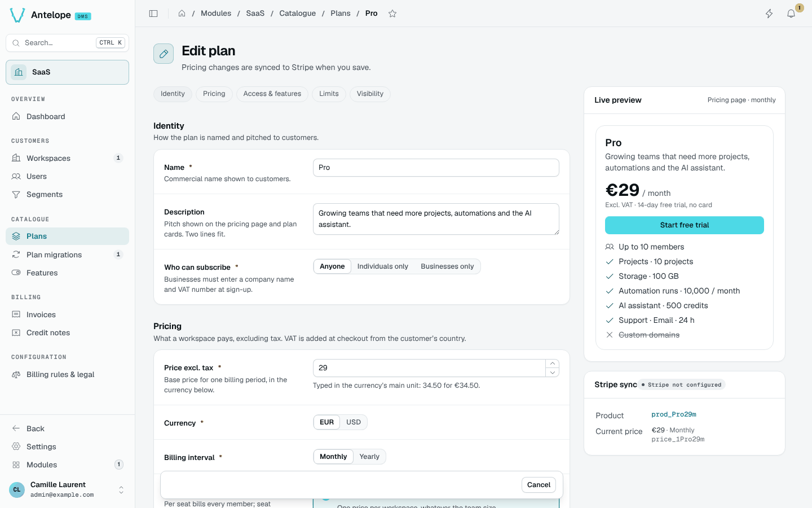Image resolution: width=812 pixels, height=508 pixels.
Task: Click into the Description text area
Action: tap(436, 219)
